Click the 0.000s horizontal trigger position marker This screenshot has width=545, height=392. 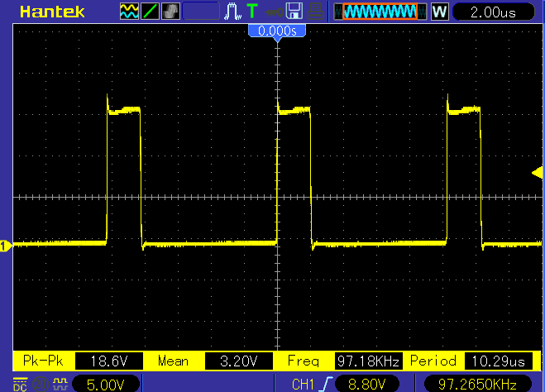[277, 31]
